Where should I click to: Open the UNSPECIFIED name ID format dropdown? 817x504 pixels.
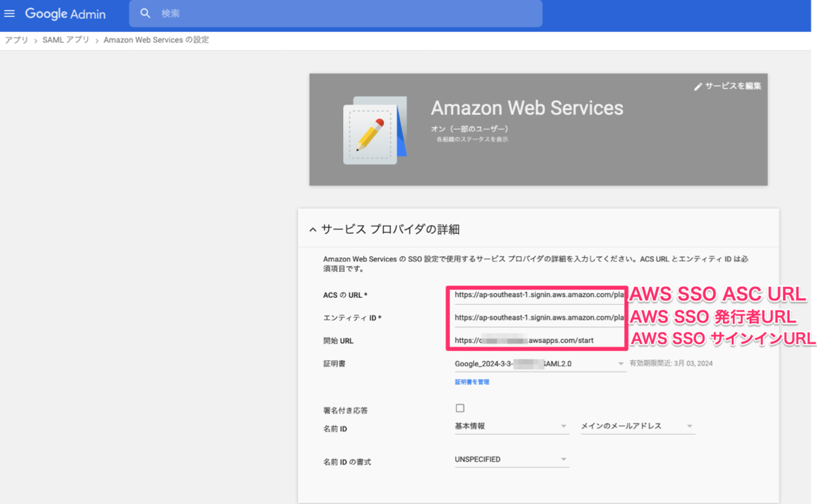(x=511, y=460)
